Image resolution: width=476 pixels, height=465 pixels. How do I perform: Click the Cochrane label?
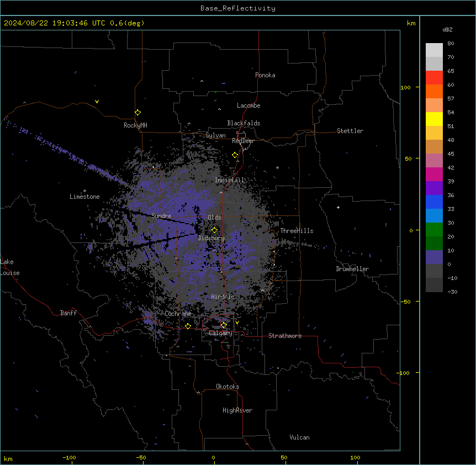tap(178, 314)
